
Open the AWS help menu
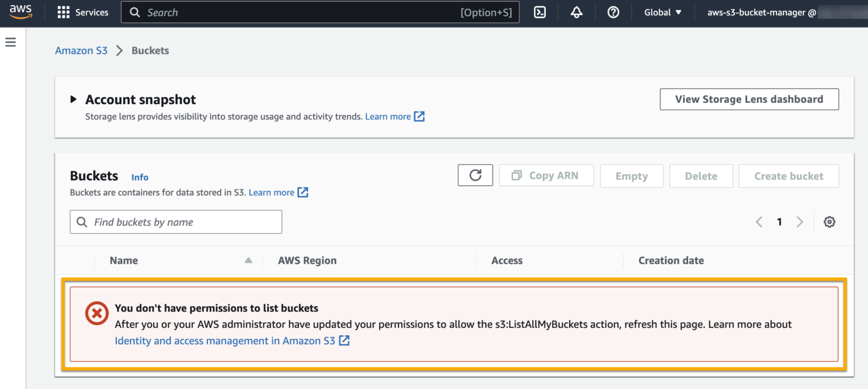tap(613, 12)
